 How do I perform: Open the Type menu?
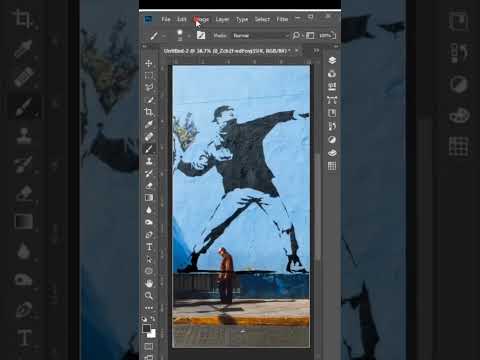(x=242, y=19)
